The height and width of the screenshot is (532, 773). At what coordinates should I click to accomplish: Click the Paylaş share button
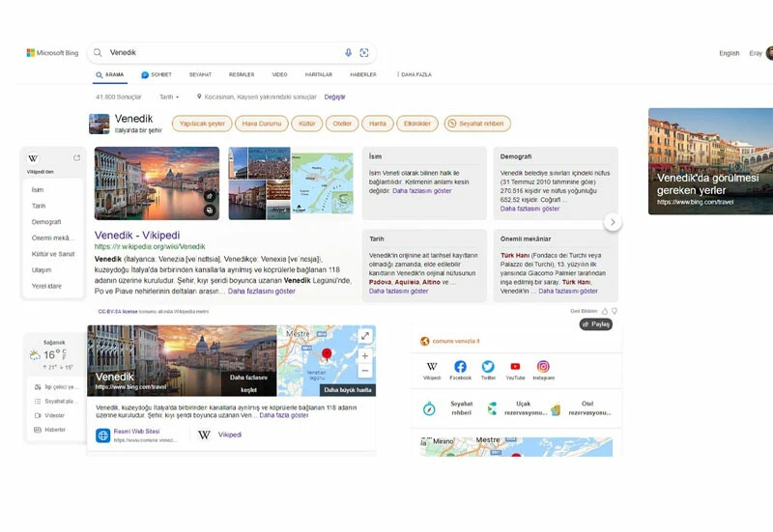pos(596,324)
